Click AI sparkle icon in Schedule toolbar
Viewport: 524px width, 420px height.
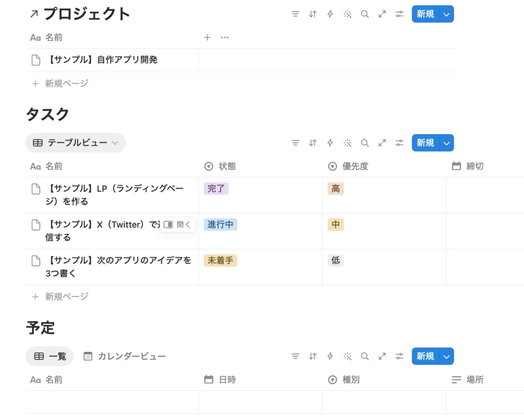(x=347, y=356)
